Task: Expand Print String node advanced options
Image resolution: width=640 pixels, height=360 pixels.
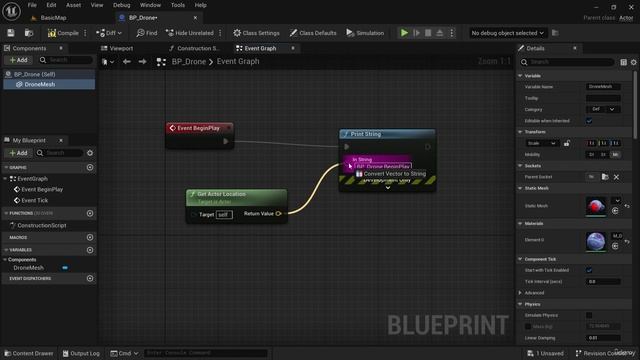Action: pos(388,188)
